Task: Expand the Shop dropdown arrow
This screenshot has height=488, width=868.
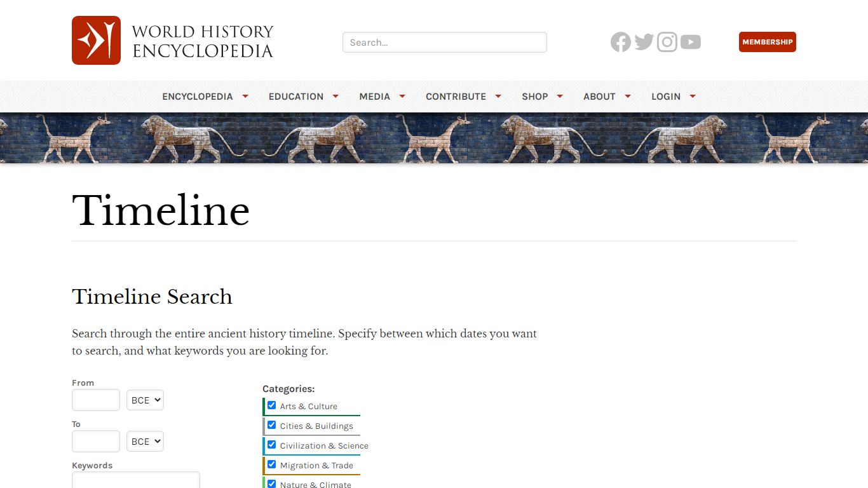Action: tap(560, 97)
